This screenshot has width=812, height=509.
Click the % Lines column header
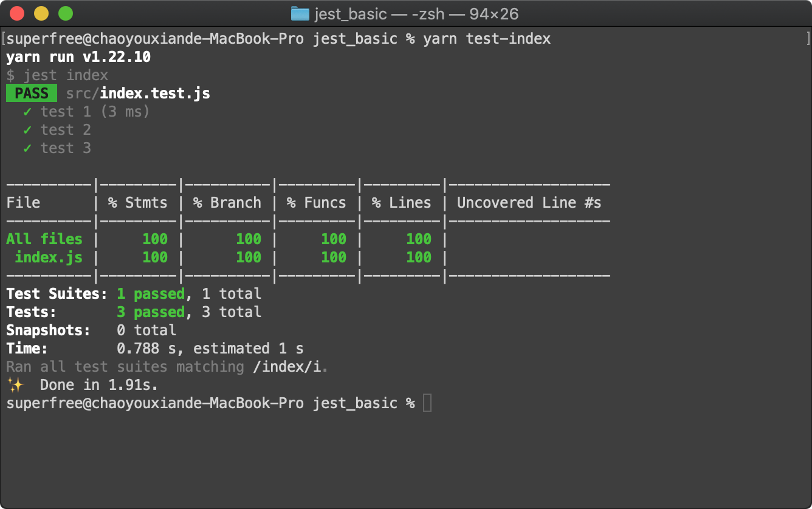pyautogui.click(x=401, y=203)
